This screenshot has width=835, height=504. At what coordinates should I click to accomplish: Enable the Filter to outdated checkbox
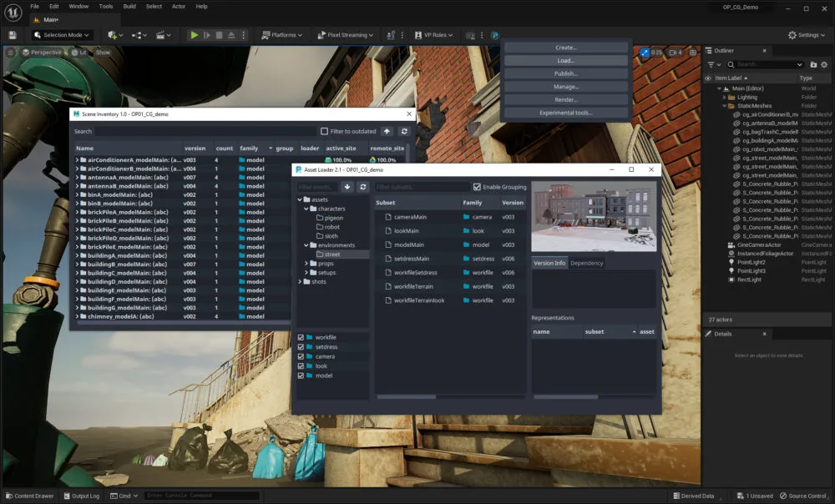(x=324, y=131)
